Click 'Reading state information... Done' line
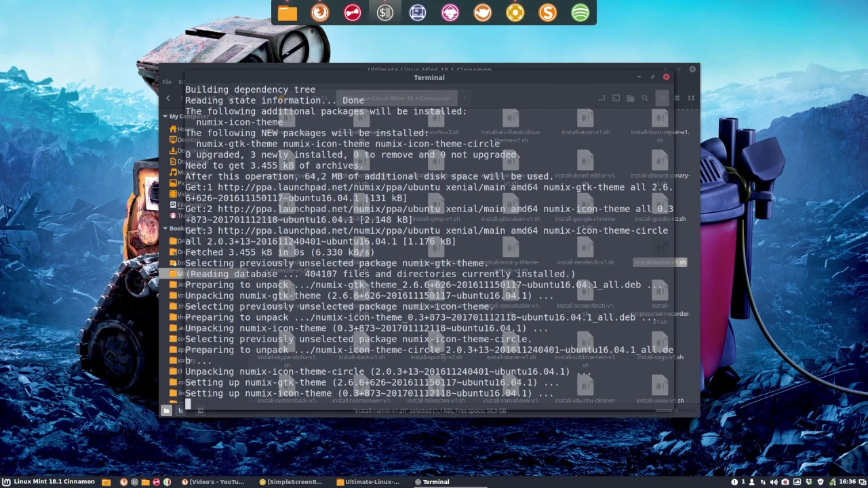This screenshot has height=488, width=868. [275, 100]
